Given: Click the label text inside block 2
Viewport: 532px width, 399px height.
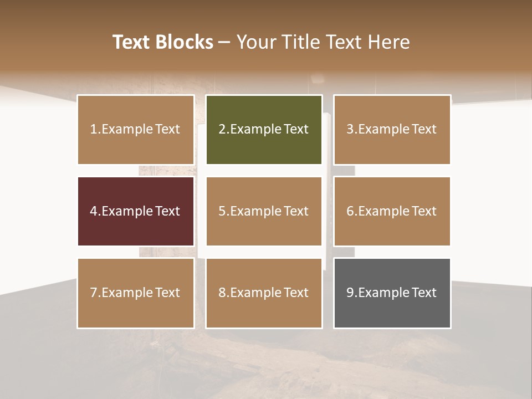Looking at the screenshot, I should click(x=263, y=129).
